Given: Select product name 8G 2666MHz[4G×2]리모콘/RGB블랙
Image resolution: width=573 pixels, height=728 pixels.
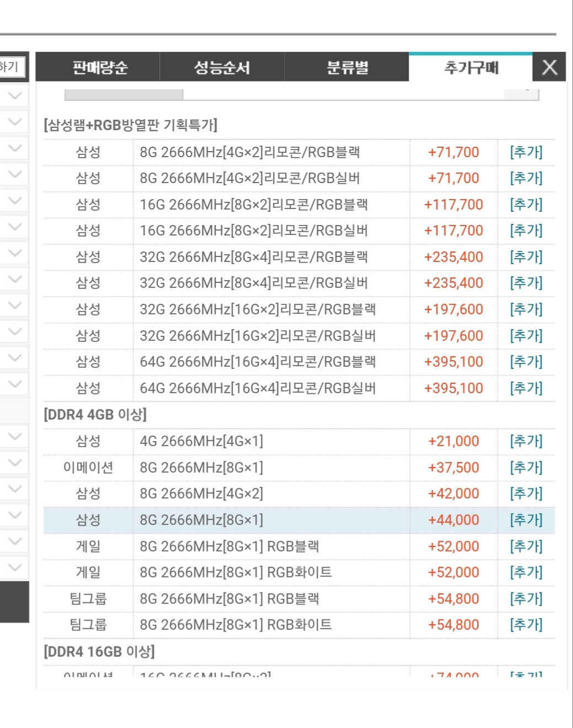Looking at the screenshot, I should pos(250,152).
